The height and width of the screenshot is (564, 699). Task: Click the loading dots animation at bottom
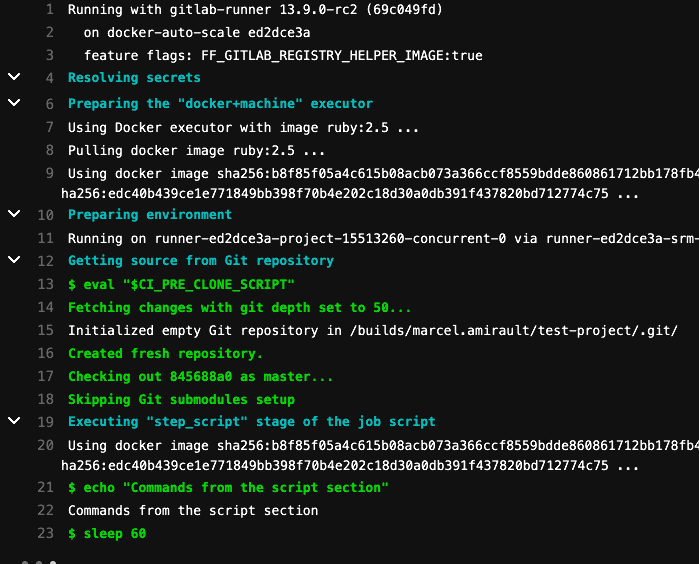coord(39,562)
